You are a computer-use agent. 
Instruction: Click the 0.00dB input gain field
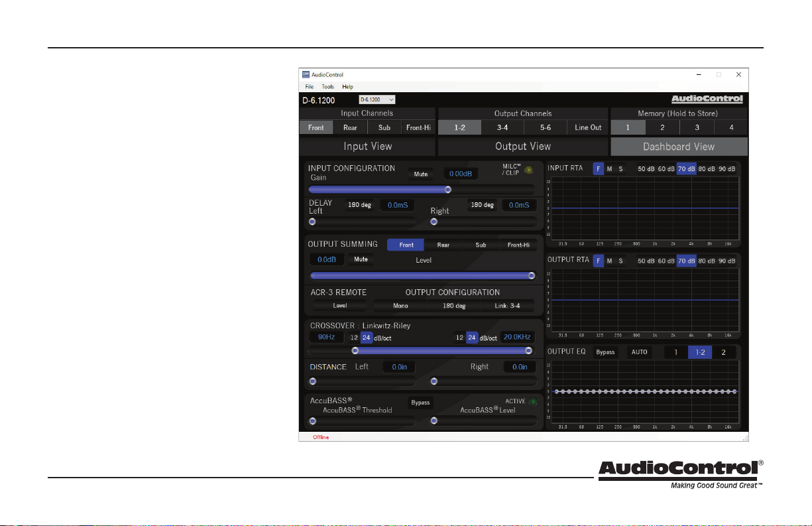pyautogui.click(x=460, y=174)
